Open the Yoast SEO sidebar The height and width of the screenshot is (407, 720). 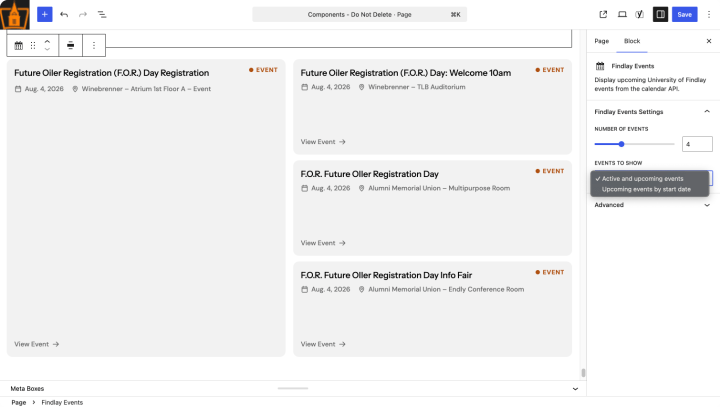pyautogui.click(x=639, y=14)
